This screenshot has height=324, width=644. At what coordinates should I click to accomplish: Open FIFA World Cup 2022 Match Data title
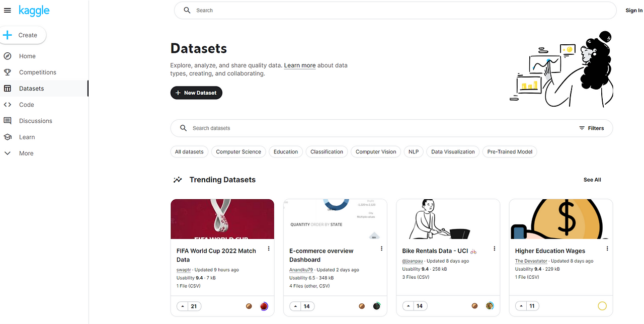coord(216,255)
